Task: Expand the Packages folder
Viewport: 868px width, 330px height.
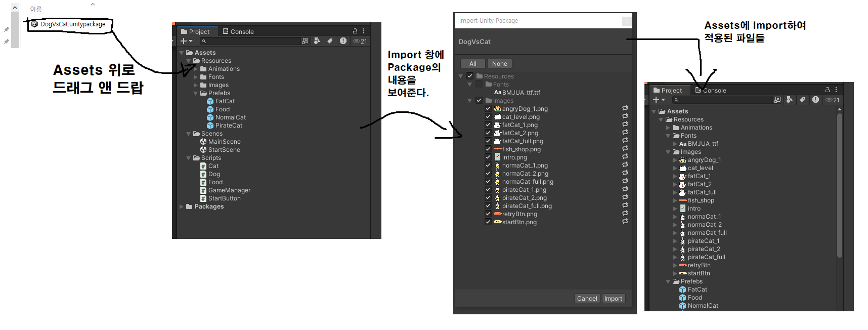Action: (182, 207)
